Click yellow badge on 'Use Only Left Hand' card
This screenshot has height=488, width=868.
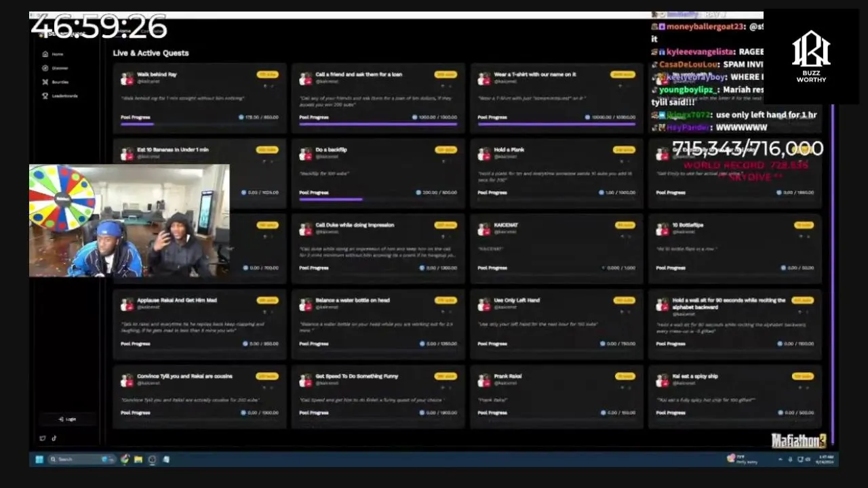point(624,300)
